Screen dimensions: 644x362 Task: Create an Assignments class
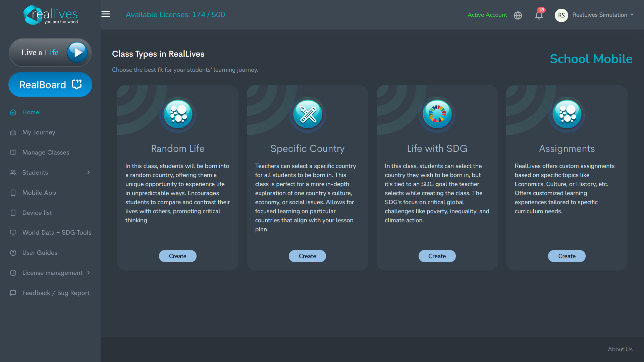(567, 256)
